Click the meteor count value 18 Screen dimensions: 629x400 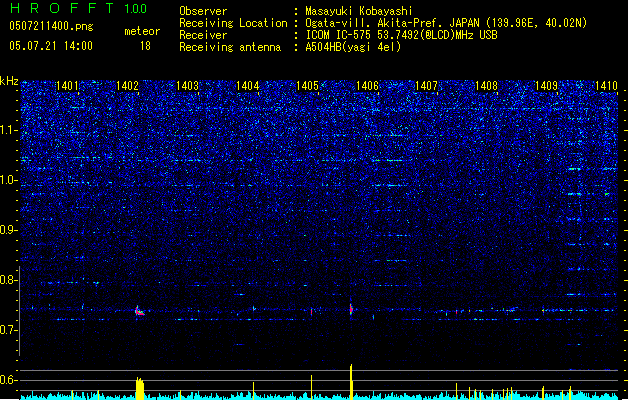[x=145, y=46]
